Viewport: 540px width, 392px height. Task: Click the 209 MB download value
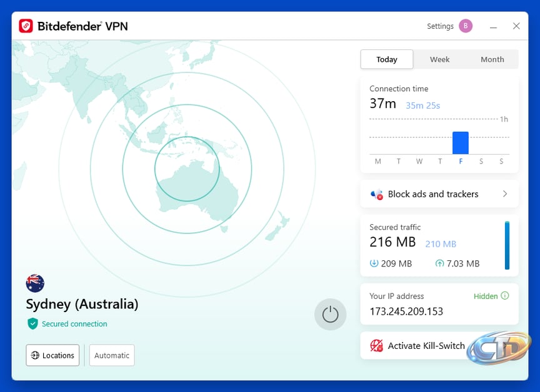tap(396, 264)
